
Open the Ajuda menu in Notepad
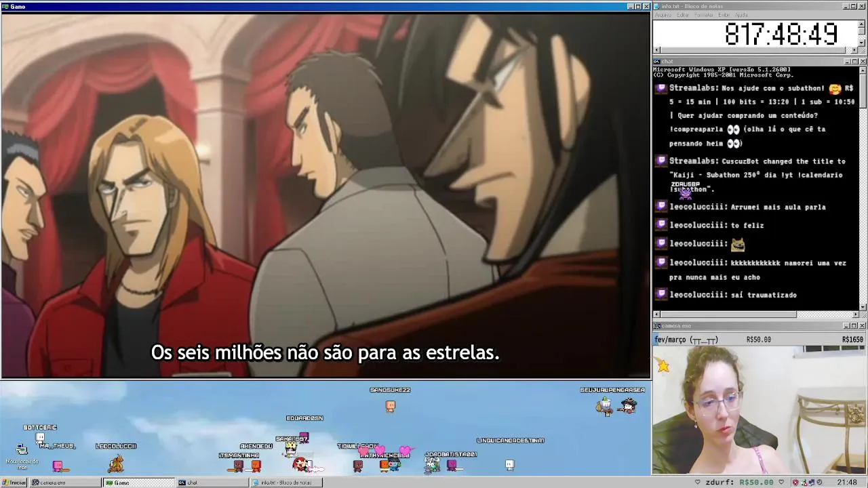click(x=742, y=15)
